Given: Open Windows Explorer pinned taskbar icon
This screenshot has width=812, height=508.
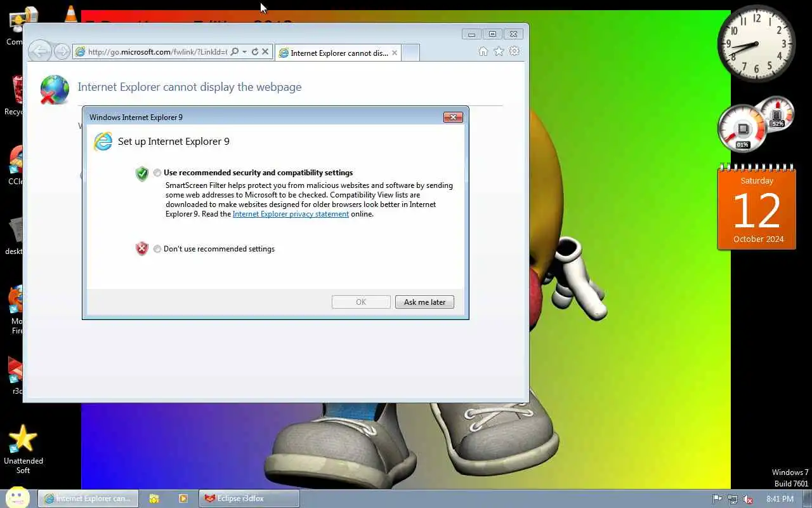Looking at the screenshot, I should pyautogui.click(x=154, y=498).
